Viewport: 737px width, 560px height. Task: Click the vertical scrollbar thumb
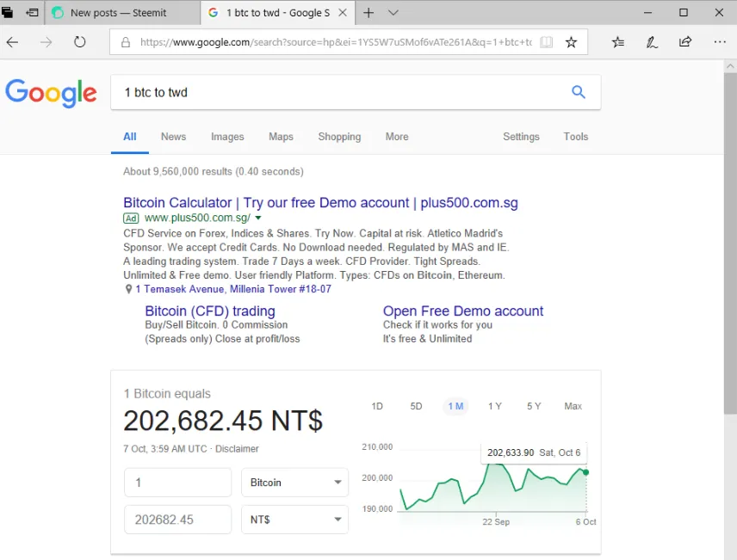click(x=730, y=244)
